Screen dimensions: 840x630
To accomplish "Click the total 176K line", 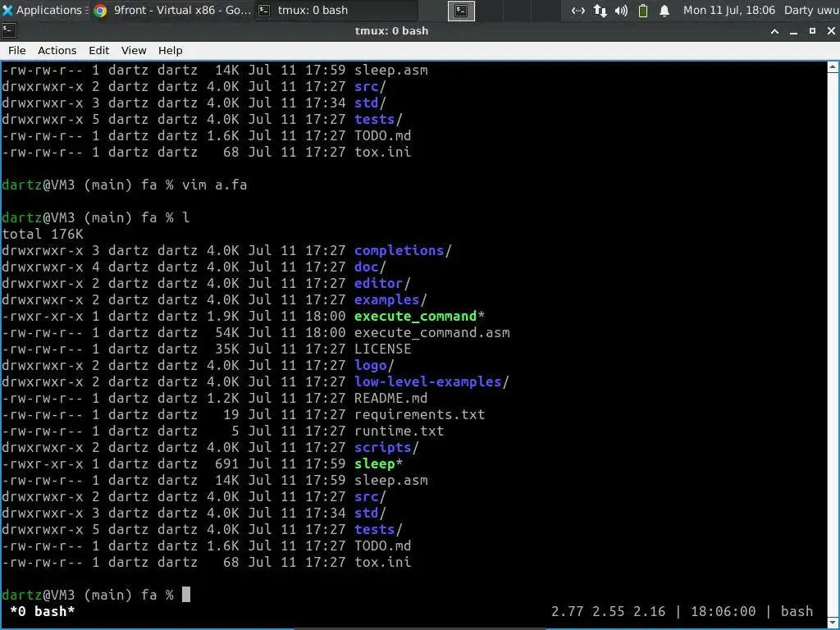I will [x=43, y=234].
